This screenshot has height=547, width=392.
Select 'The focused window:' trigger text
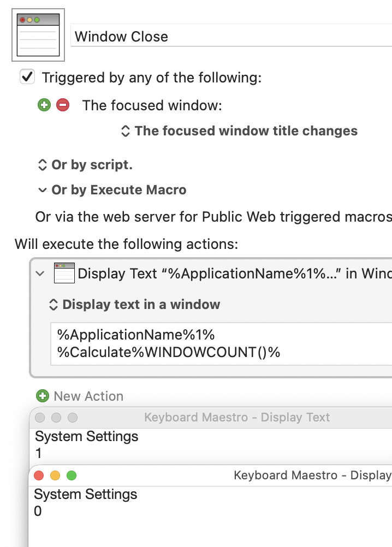152,105
